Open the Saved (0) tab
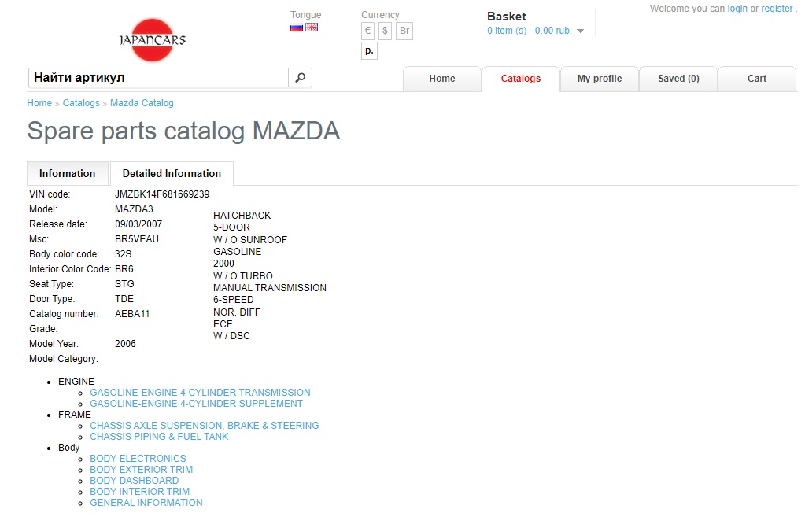This screenshot has height=532, width=805. click(x=678, y=79)
